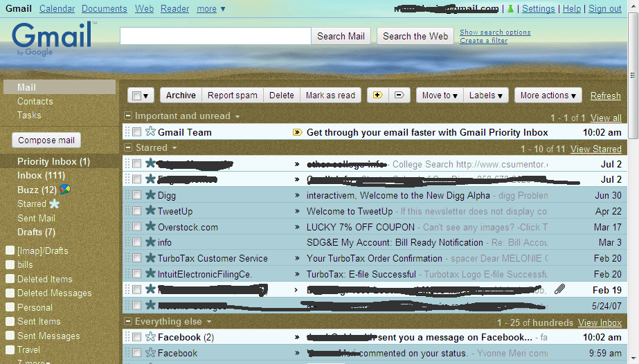
Task: Click the Buzz icon in the sidebar
Action: pos(64,190)
